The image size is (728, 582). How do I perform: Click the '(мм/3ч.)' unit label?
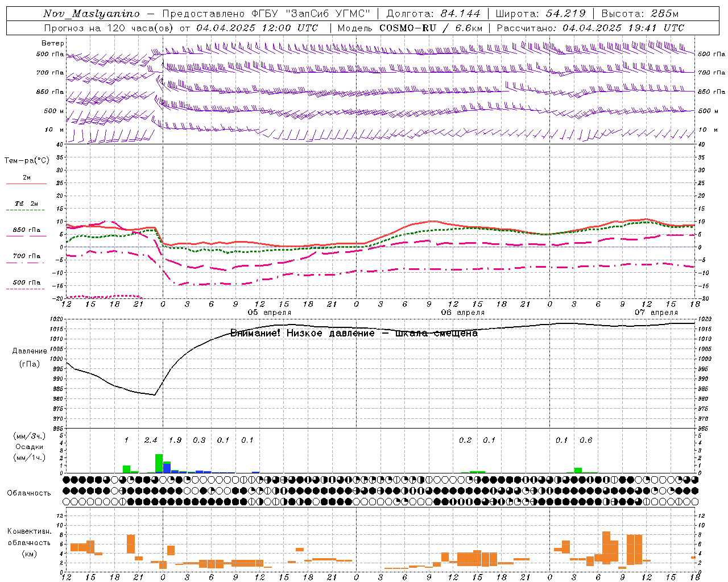click(x=29, y=436)
